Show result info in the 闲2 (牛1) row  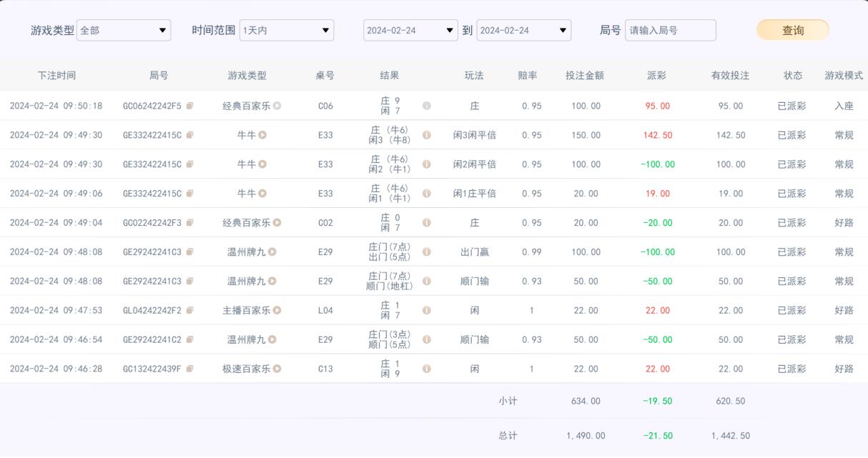(427, 164)
